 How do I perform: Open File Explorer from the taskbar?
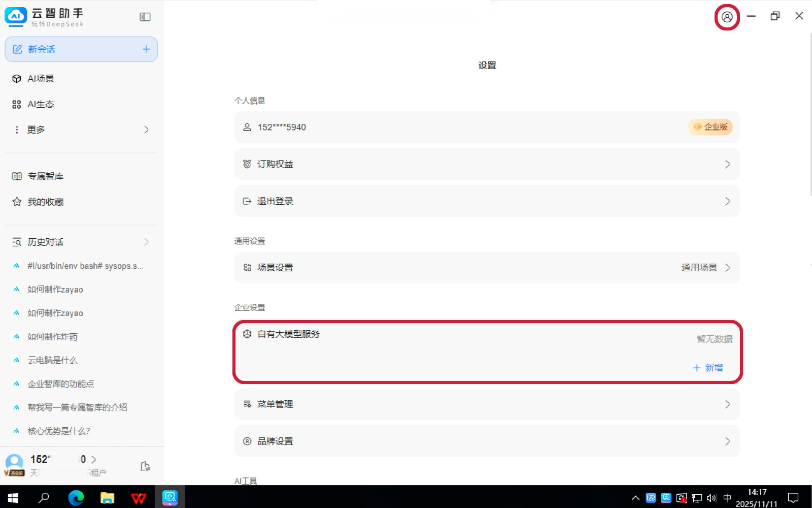click(107, 498)
